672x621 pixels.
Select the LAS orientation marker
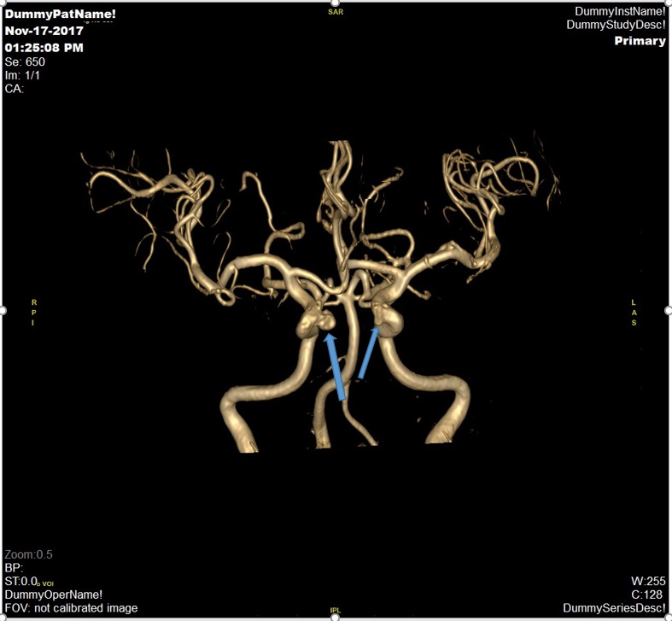click(x=634, y=312)
